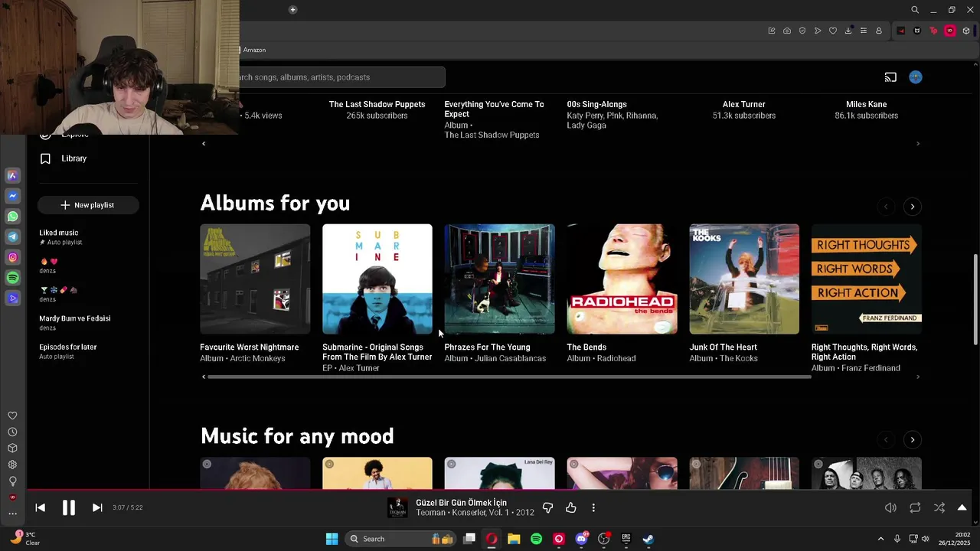The height and width of the screenshot is (551, 980).
Task: Open history clock in Opera sidebar
Action: (x=12, y=432)
